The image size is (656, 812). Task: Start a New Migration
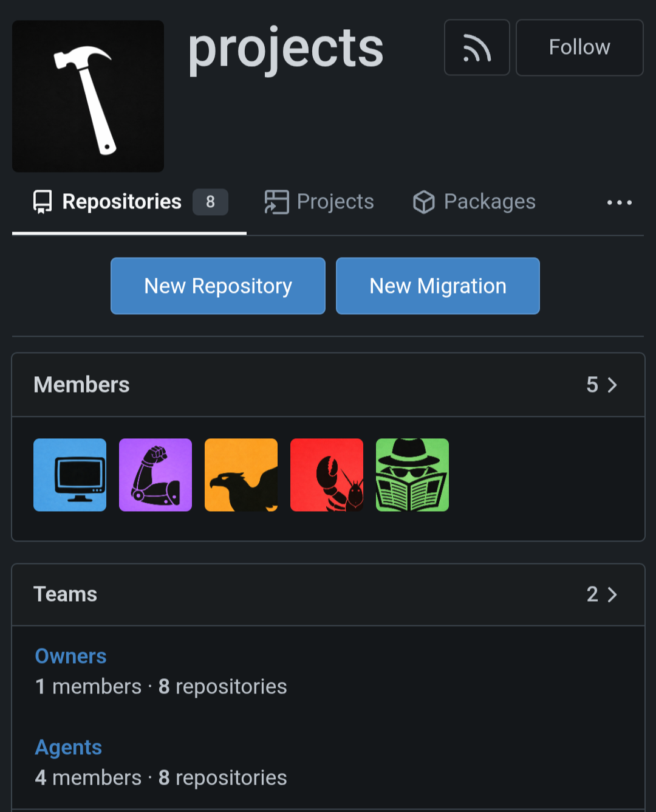pyautogui.click(x=437, y=286)
